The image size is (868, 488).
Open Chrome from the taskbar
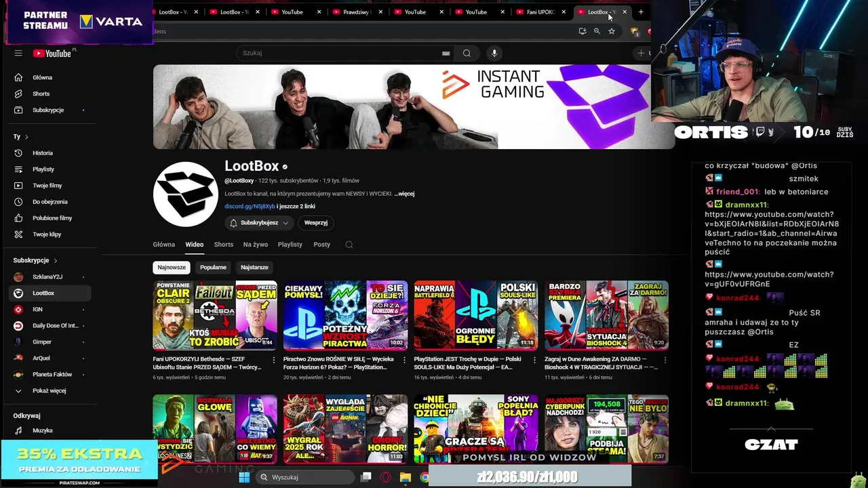[x=425, y=477]
